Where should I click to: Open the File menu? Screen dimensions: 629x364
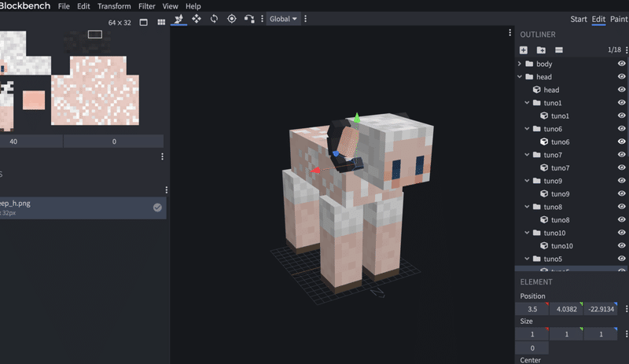click(x=64, y=6)
